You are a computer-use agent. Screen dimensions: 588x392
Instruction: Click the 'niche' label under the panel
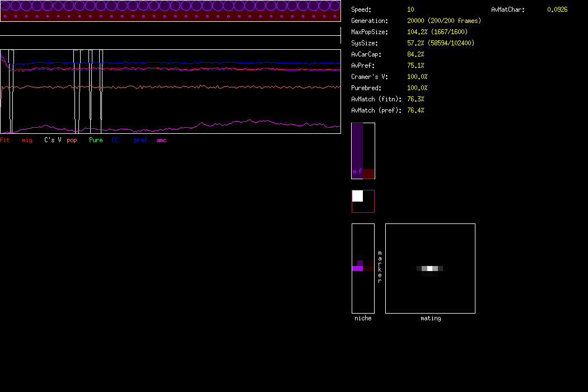point(362,318)
